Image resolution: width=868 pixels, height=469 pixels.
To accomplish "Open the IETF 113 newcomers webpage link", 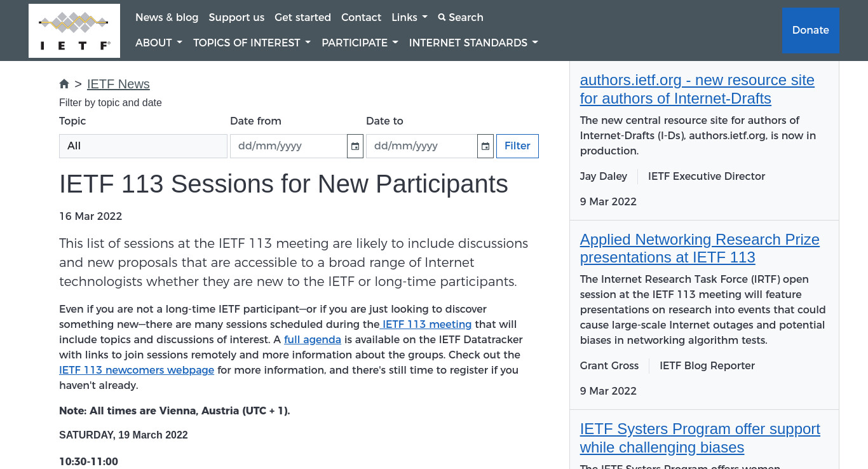I will click(137, 370).
